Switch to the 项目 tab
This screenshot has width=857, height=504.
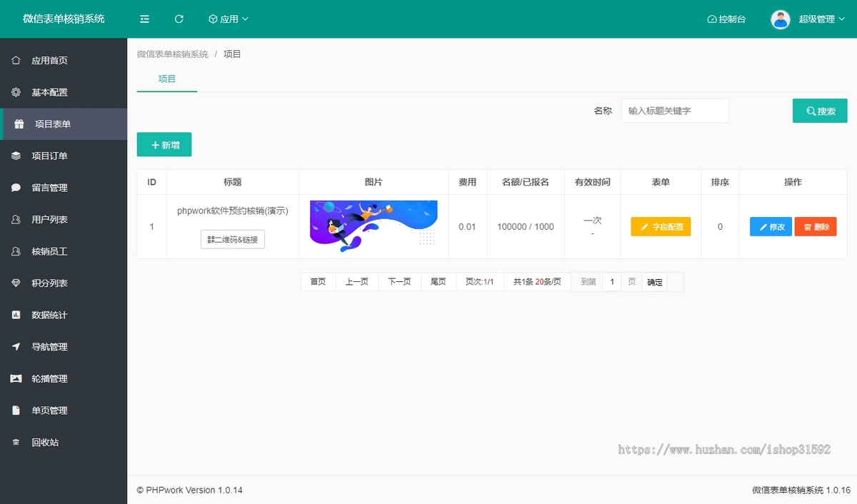click(x=166, y=79)
